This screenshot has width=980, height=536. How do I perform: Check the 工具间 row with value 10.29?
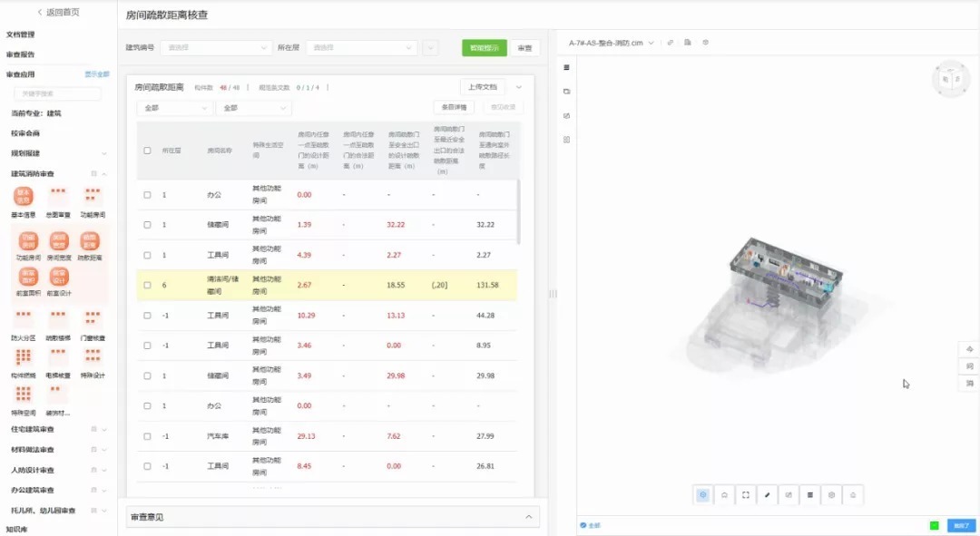(x=147, y=316)
